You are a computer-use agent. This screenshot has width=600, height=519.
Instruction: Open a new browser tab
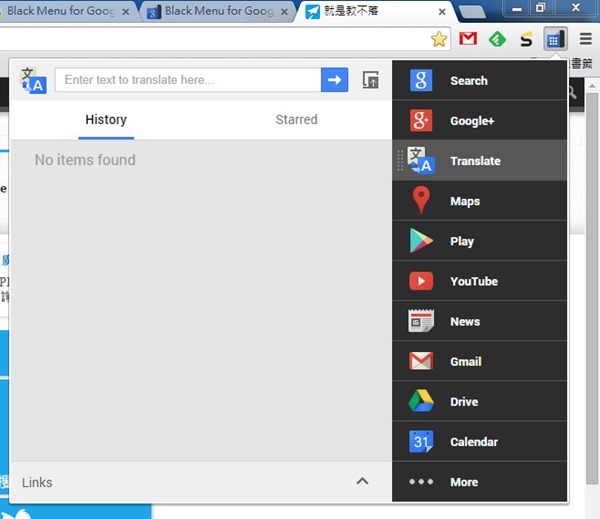click(472, 12)
